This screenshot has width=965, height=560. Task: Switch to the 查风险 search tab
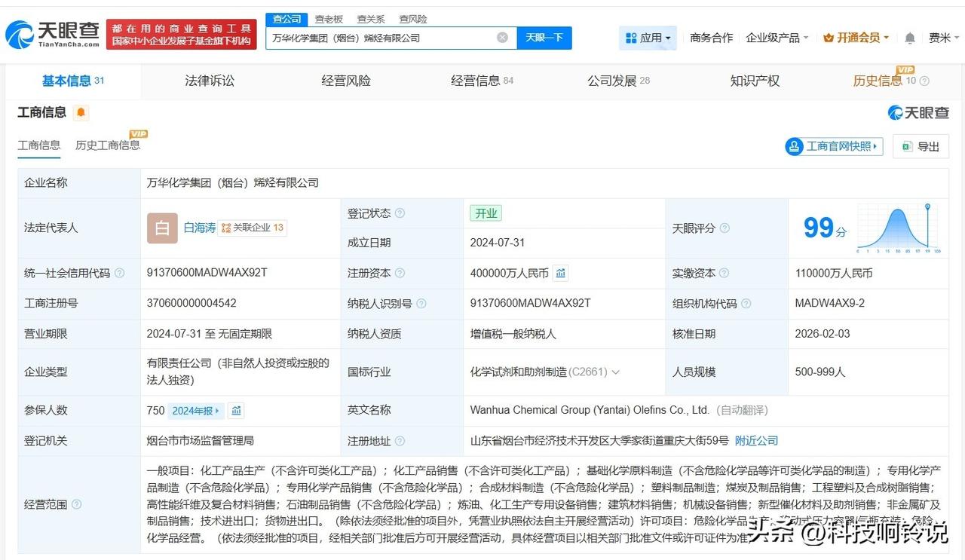tap(413, 19)
